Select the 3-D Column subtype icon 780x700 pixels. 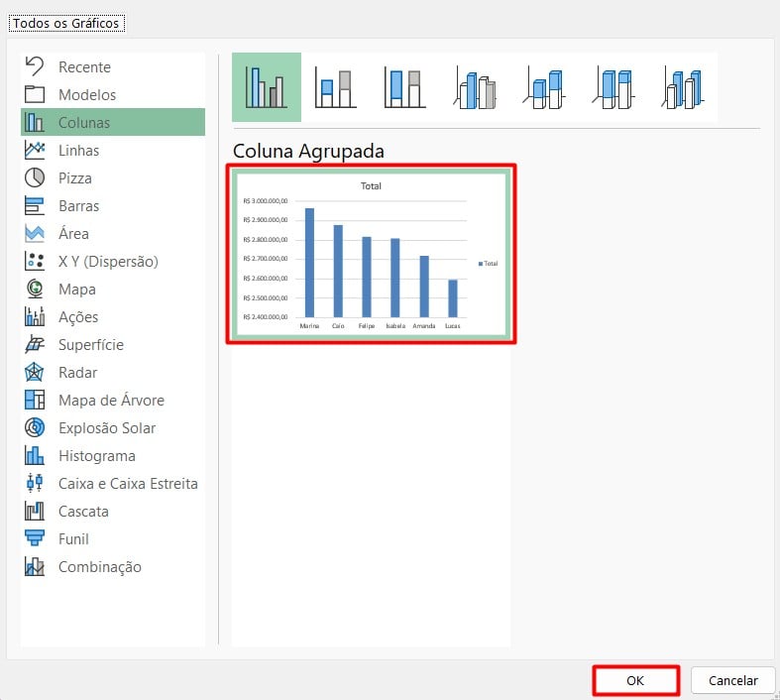(683, 87)
